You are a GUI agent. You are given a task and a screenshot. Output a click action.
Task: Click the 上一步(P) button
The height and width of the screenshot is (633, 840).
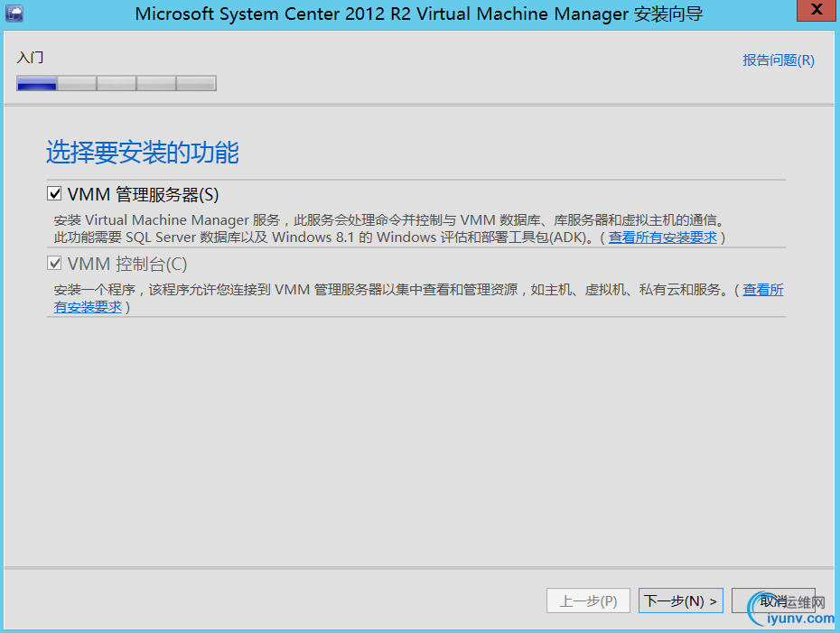point(588,600)
